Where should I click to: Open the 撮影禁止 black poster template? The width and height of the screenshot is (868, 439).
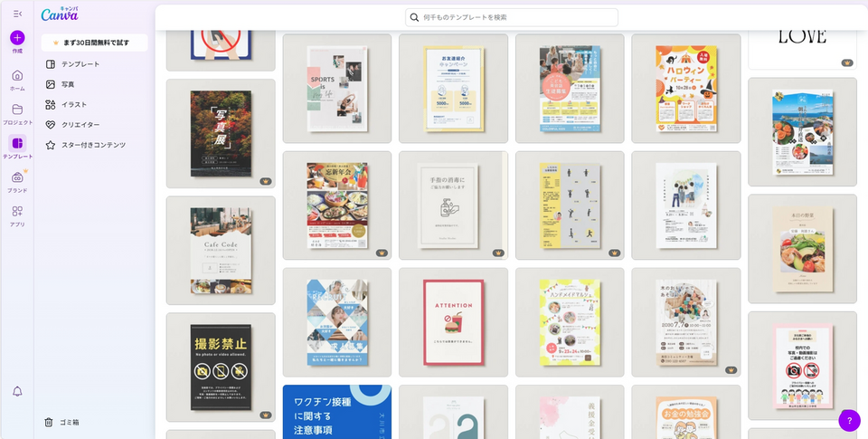tap(221, 367)
